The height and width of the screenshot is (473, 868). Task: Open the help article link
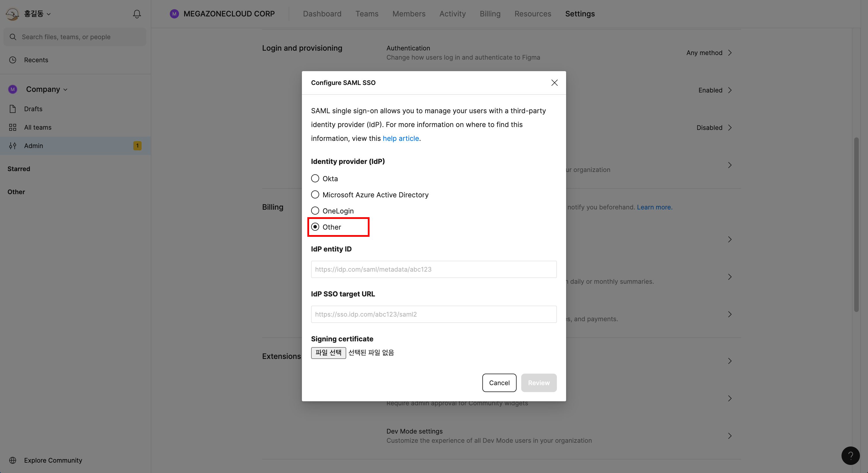401,138
